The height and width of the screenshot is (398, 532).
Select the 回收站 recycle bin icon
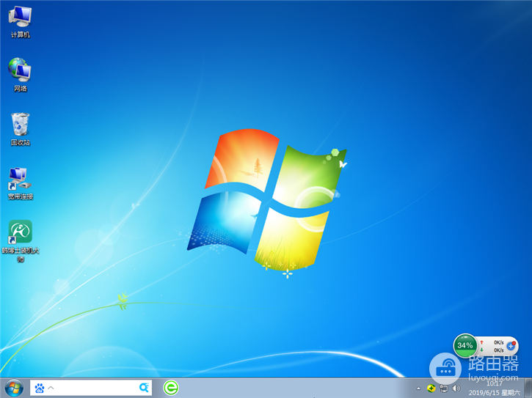point(21,129)
